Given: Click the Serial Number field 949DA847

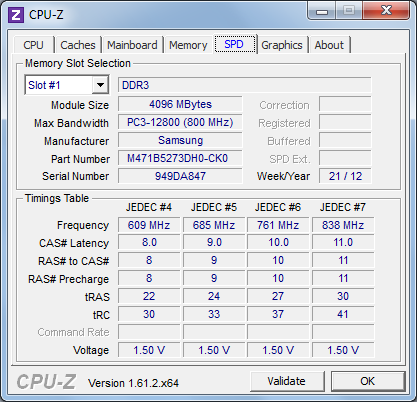Looking at the screenshot, I should (180, 176).
